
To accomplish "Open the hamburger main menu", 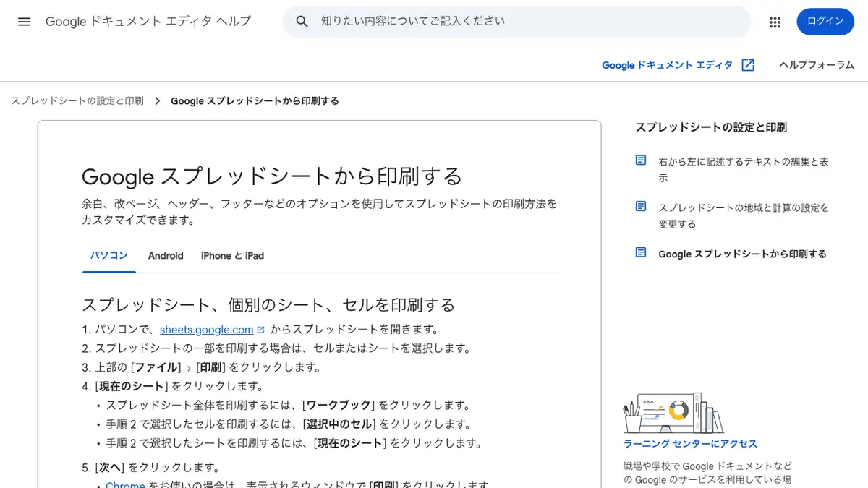I will (x=25, y=22).
